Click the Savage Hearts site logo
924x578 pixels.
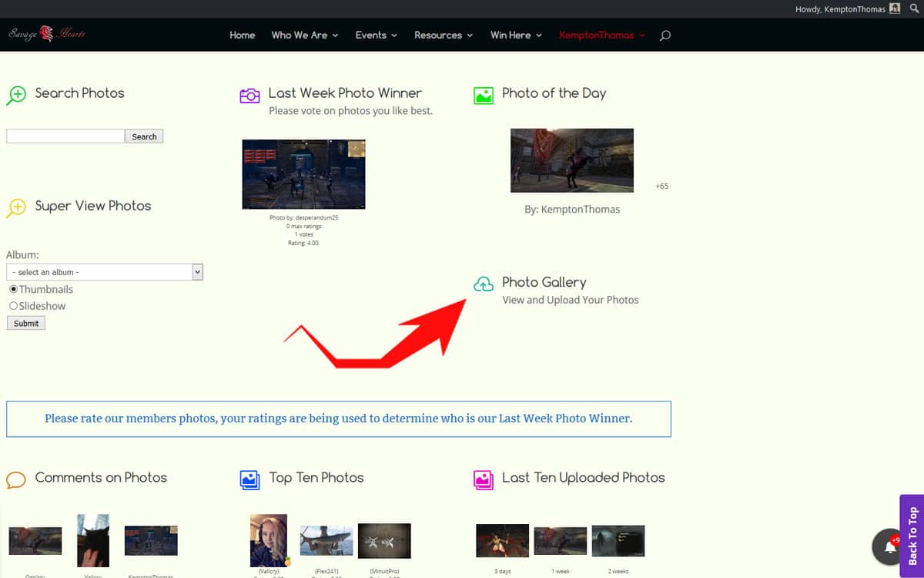[46, 34]
